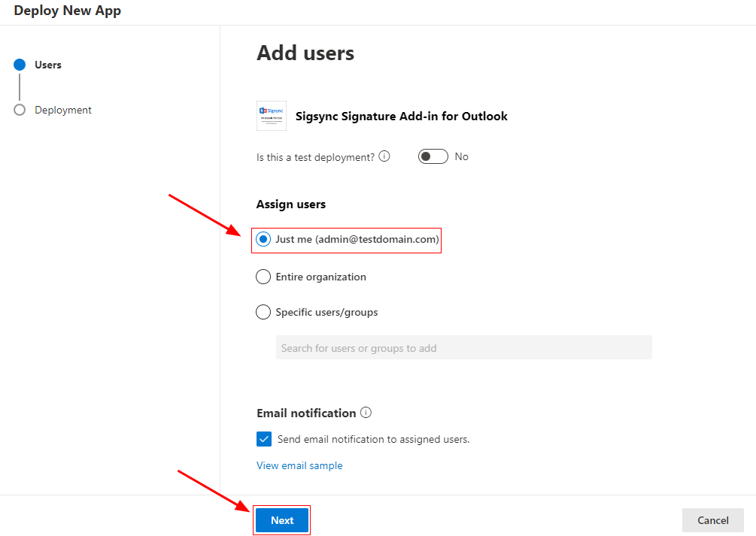Viewport: 756px width, 536px height.
Task: Click info icon beside test deployment question
Action: (x=384, y=156)
